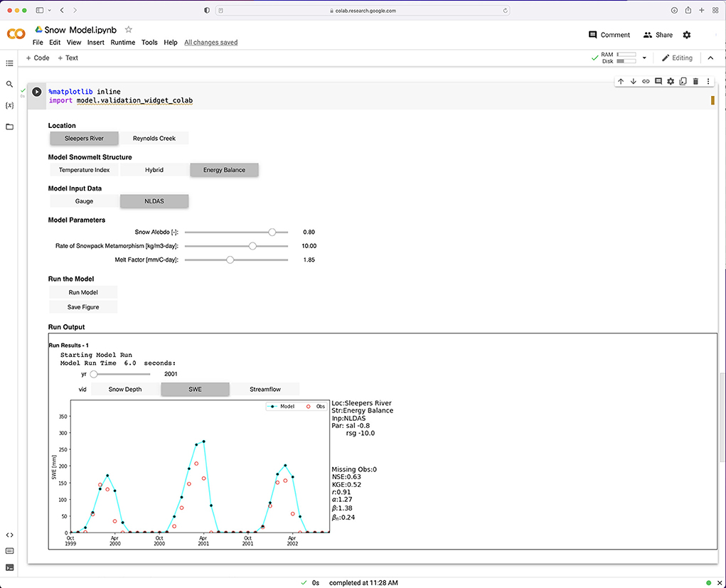Viewport: 726px width, 588px height.
Task: Click the Colab CO logo
Action: [16, 34]
